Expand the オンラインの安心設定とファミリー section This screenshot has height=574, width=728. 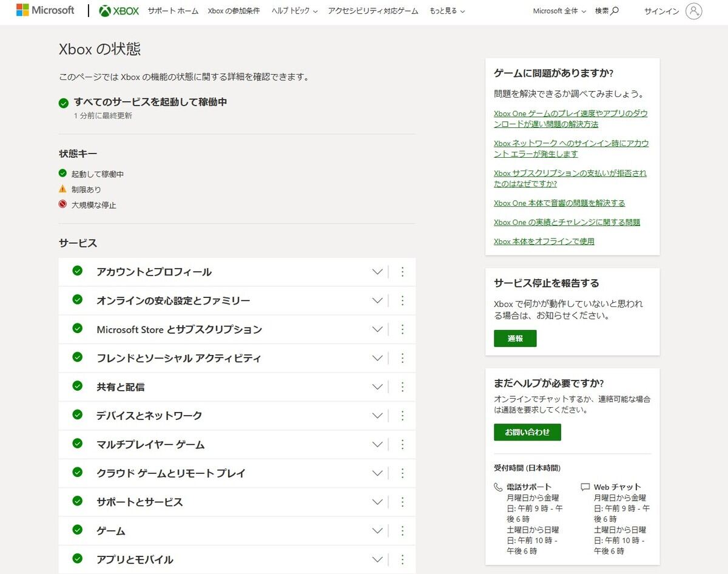(x=377, y=300)
